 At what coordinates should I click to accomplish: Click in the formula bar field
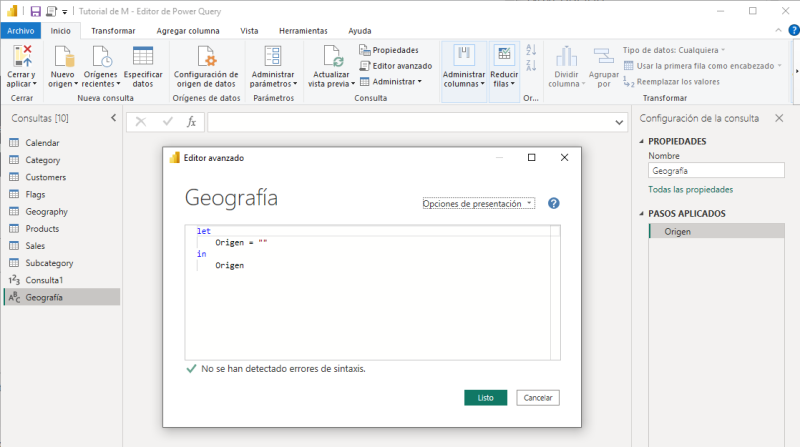(417, 122)
